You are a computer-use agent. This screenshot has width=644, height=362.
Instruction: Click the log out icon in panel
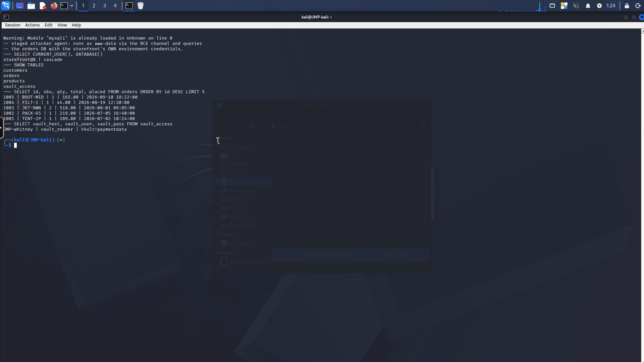pos(638,6)
